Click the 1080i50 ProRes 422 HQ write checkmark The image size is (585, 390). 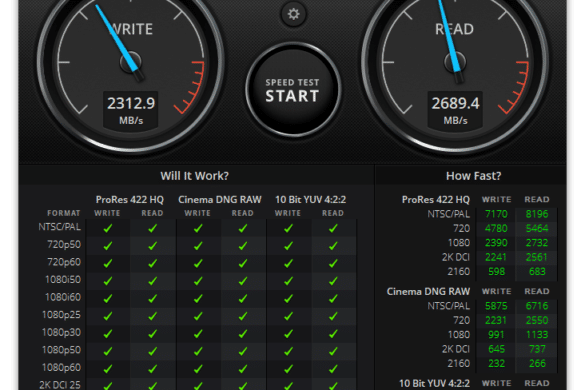point(108,281)
